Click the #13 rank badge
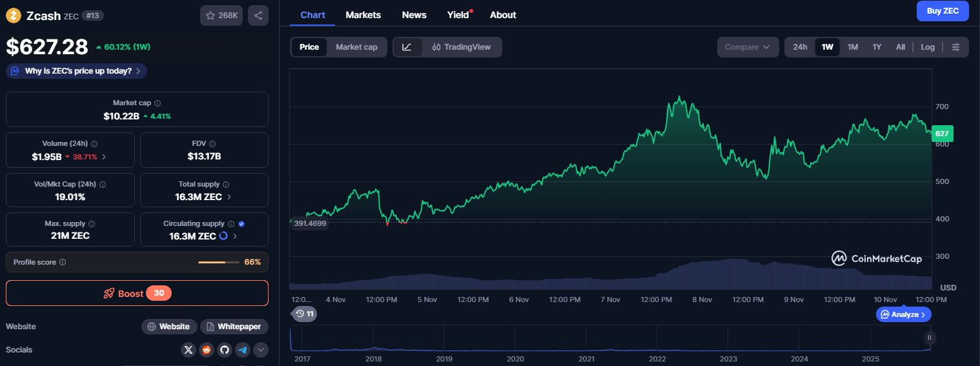980x366 pixels. tap(93, 15)
